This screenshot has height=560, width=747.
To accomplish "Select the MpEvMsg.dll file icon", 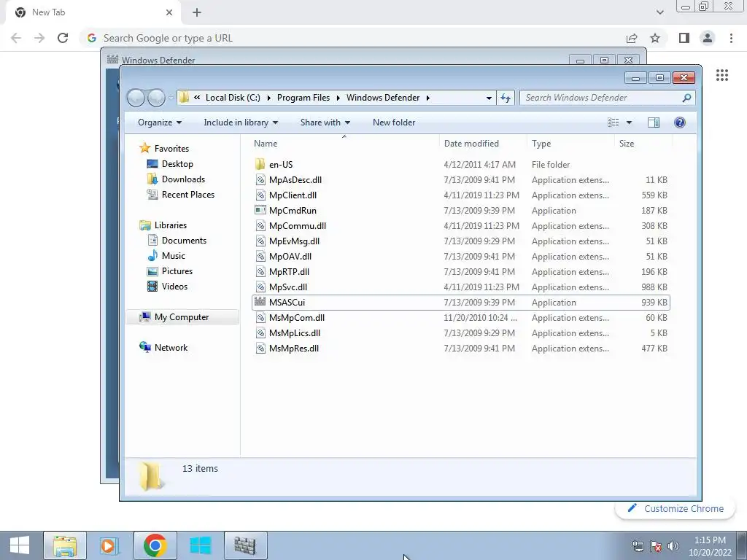I will 260,241.
